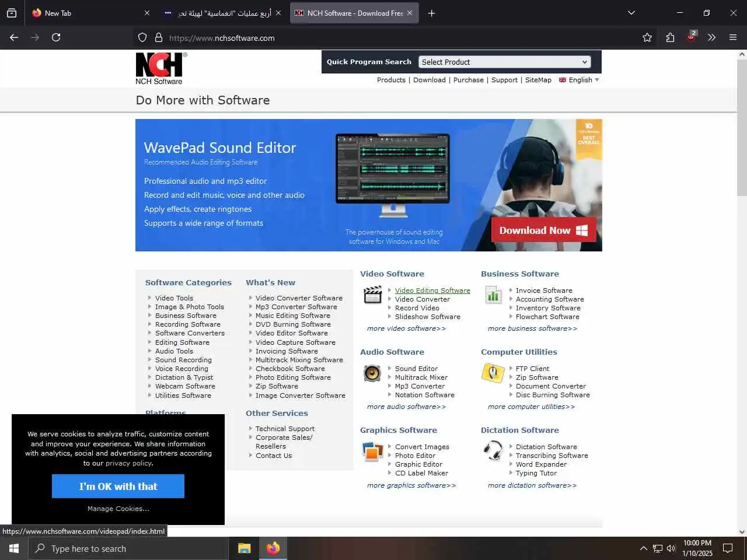Image resolution: width=747 pixels, height=560 pixels.
Task: Open Video Editing Software link
Action: click(432, 290)
